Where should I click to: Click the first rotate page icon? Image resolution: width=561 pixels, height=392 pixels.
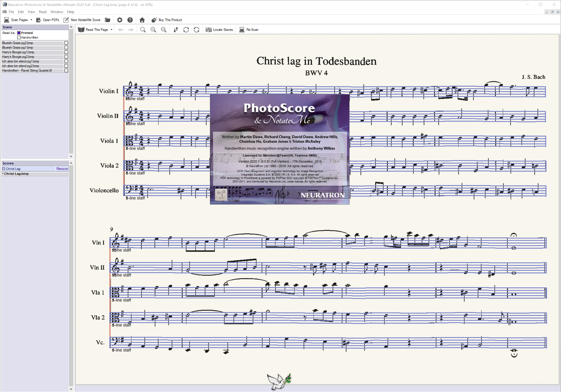tap(186, 29)
